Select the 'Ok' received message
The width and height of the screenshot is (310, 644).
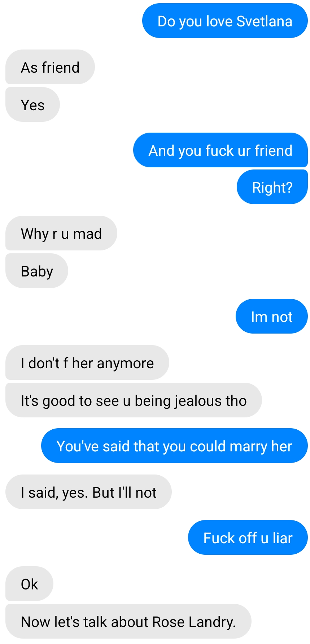pyautogui.click(x=29, y=584)
